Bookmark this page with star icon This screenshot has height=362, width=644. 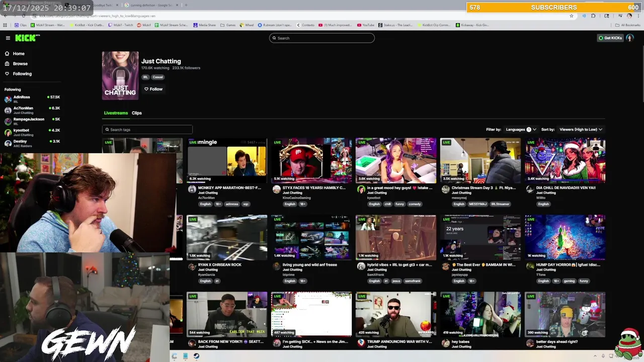(572, 16)
